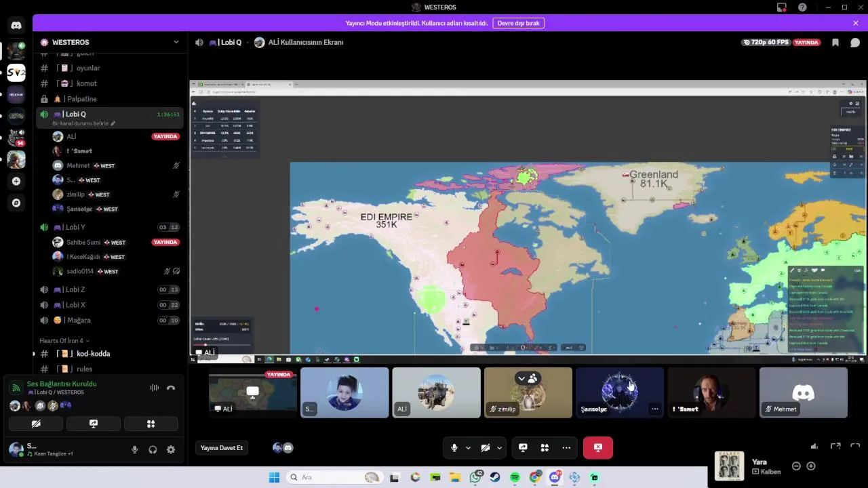The width and height of the screenshot is (868, 488).
Task: Open the server with 14 badge
Action: tap(16, 138)
